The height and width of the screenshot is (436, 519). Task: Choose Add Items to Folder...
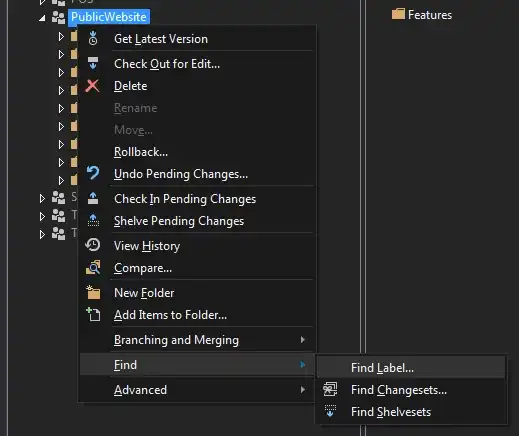pyautogui.click(x=170, y=315)
